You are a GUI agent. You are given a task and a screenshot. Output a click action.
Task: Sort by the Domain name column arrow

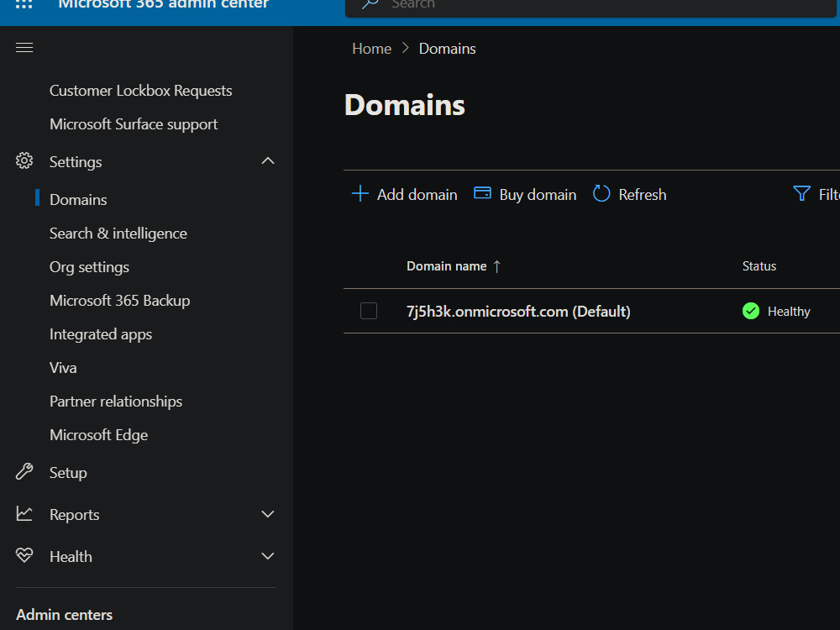496,265
